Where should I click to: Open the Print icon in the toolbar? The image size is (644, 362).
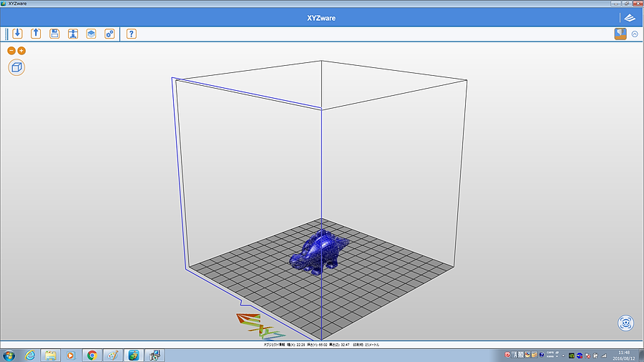point(73,34)
